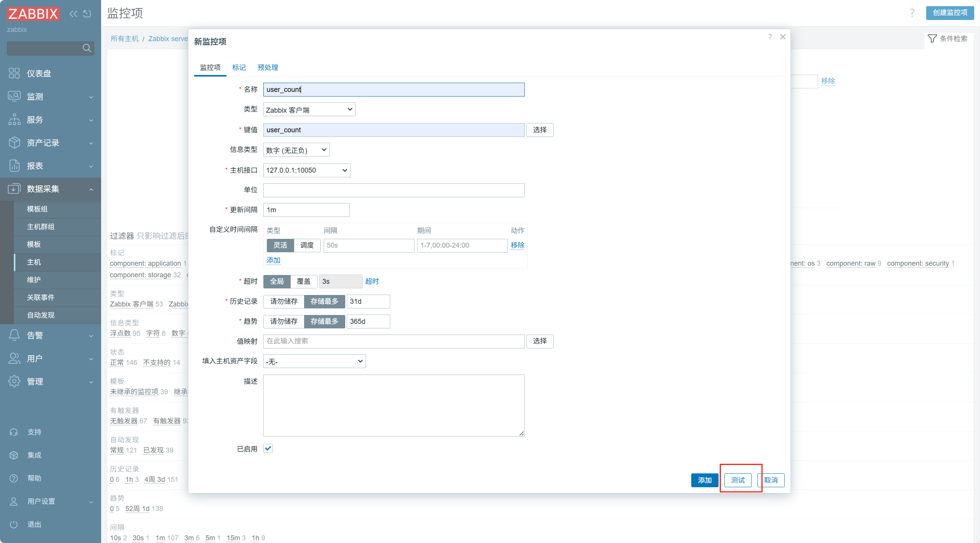Collapse 数据采集 menu chevron
The image size is (980, 543).
pyautogui.click(x=91, y=189)
